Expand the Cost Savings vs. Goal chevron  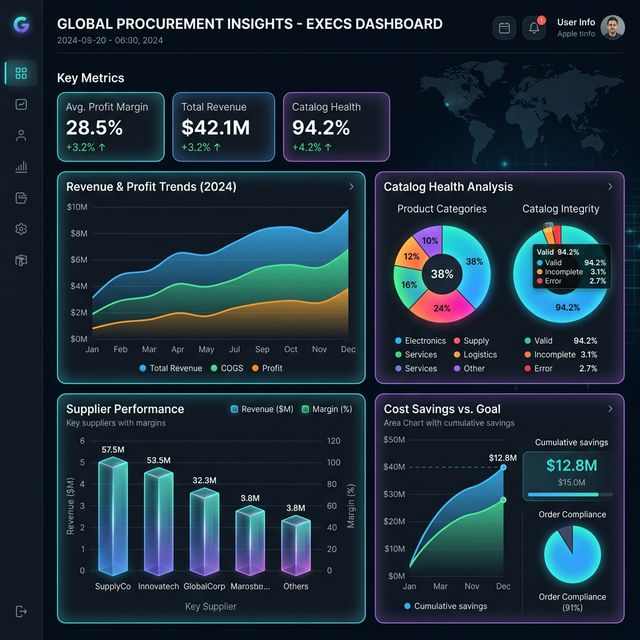[x=610, y=409]
